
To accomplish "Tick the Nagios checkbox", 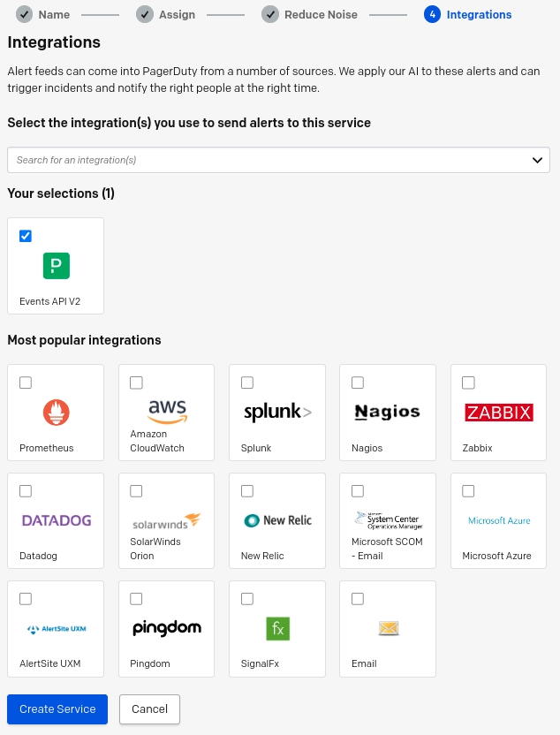I will point(358,383).
